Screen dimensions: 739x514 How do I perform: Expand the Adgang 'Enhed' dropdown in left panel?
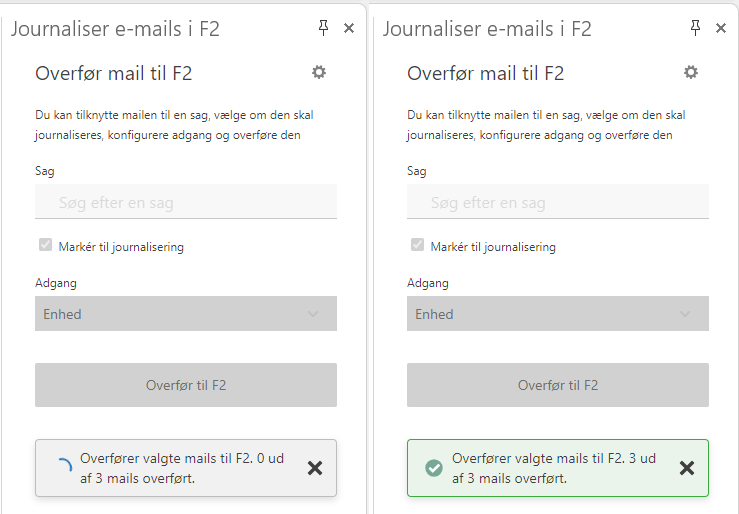185,314
